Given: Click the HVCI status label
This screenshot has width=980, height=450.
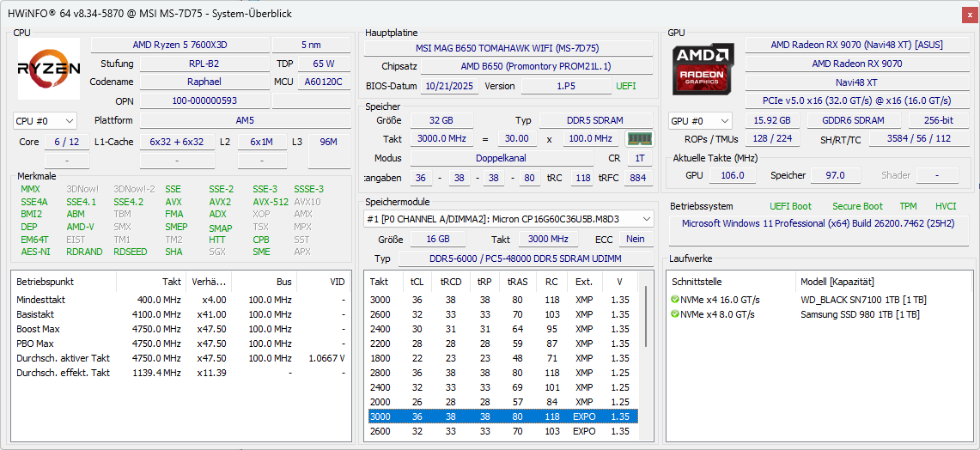Looking at the screenshot, I should (x=946, y=206).
